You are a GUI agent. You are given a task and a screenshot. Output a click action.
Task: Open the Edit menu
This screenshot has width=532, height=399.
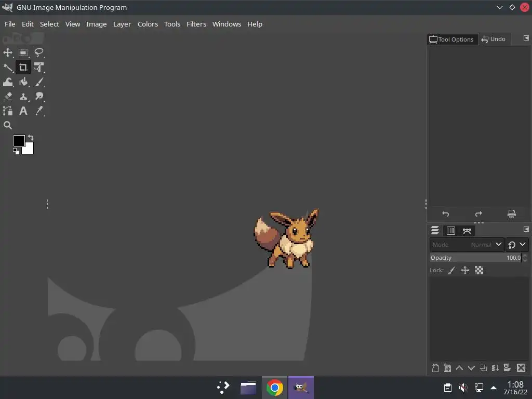pyautogui.click(x=28, y=24)
